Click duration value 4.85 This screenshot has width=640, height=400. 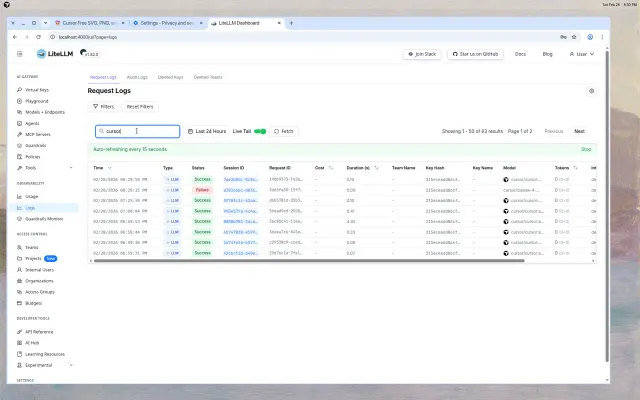click(351, 222)
